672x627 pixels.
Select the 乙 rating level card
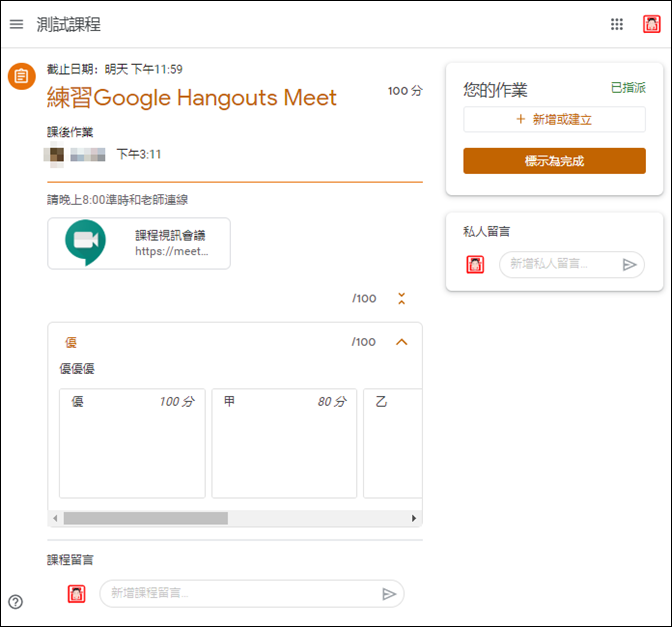(x=393, y=443)
